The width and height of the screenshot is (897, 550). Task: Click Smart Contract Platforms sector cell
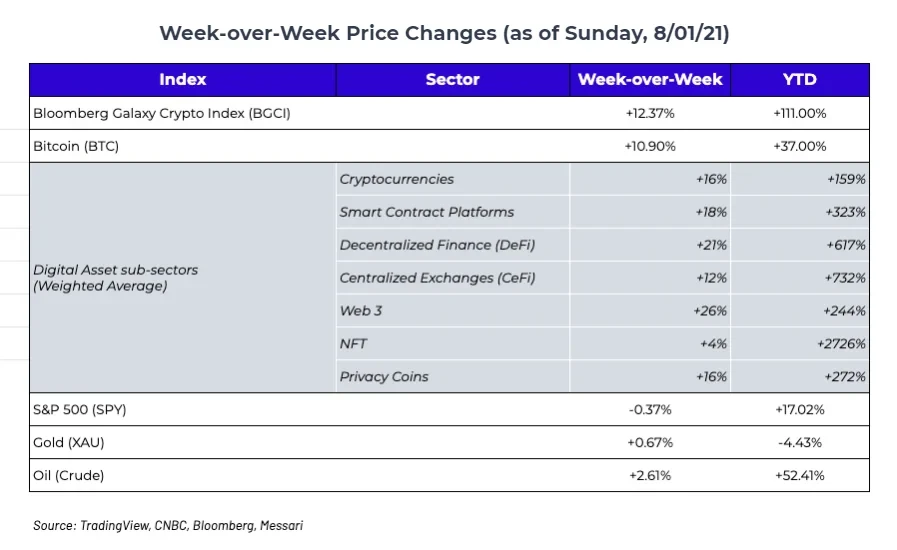pos(426,212)
